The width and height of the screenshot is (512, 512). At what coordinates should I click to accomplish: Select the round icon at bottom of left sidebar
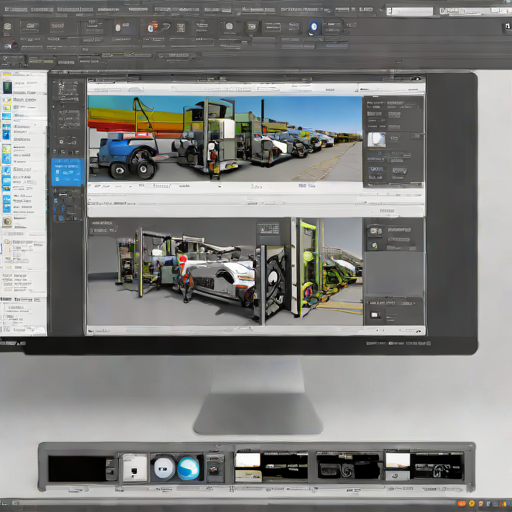(7, 221)
